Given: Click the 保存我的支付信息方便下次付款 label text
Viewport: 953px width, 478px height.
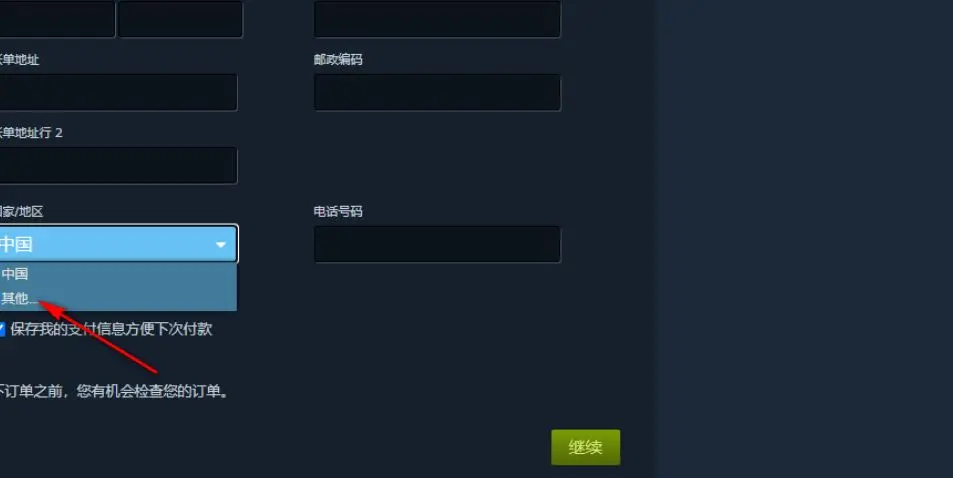Looking at the screenshot, I should (x=111, y=329).
